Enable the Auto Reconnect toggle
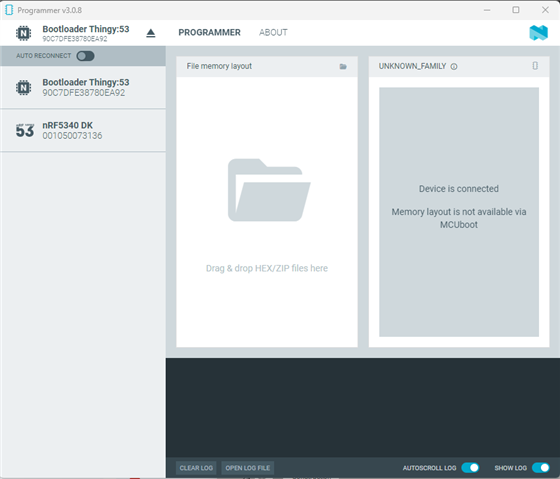 85,56
